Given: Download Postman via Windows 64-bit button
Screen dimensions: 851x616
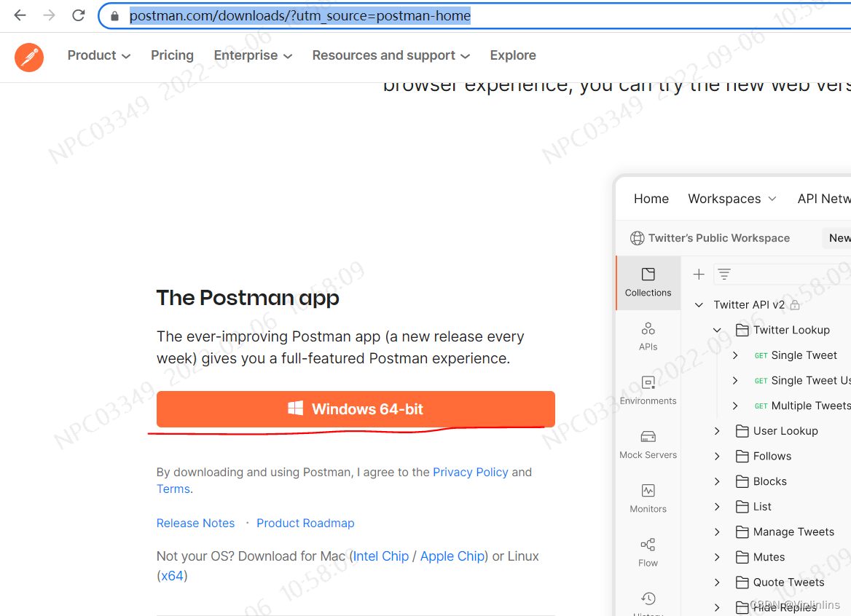Looking at the screenshot, I should [355, 408].
